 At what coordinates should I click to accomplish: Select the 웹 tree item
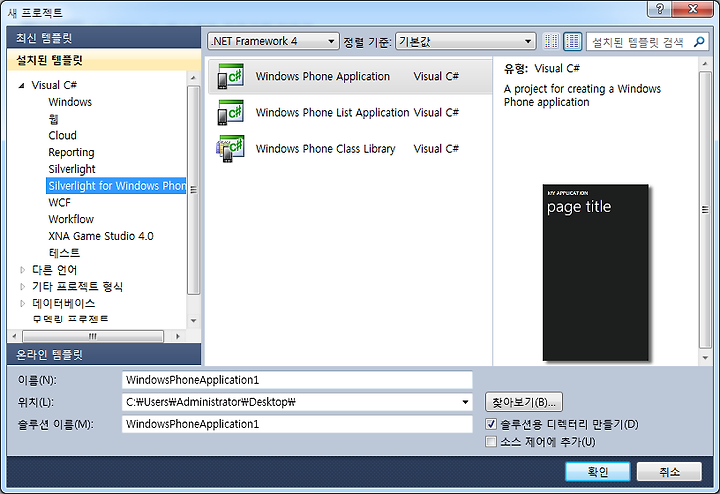(53, 119)
